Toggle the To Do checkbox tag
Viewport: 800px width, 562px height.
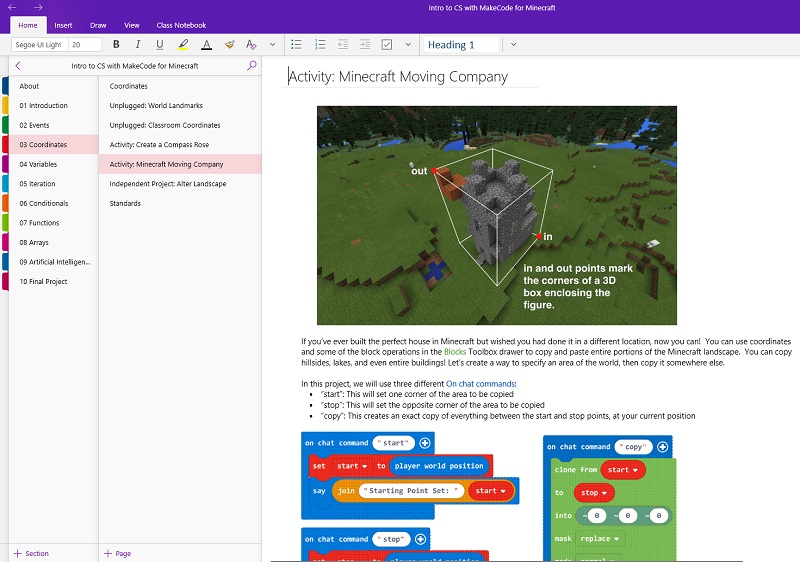point(387,45)
